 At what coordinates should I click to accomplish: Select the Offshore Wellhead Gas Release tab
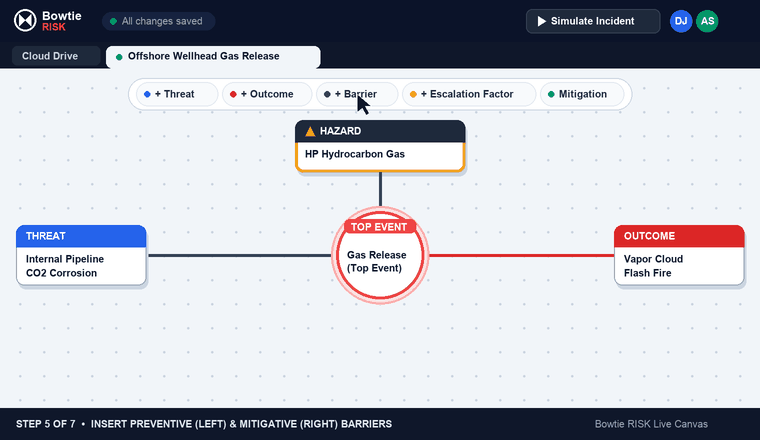pyautogui.click(x=213, y=57)
